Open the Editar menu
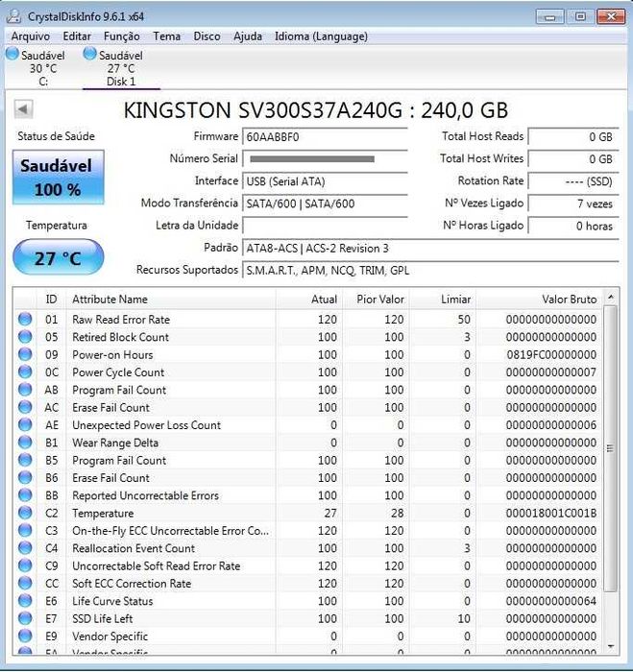This screenshot has height=672, width=633. click(77, 36)
